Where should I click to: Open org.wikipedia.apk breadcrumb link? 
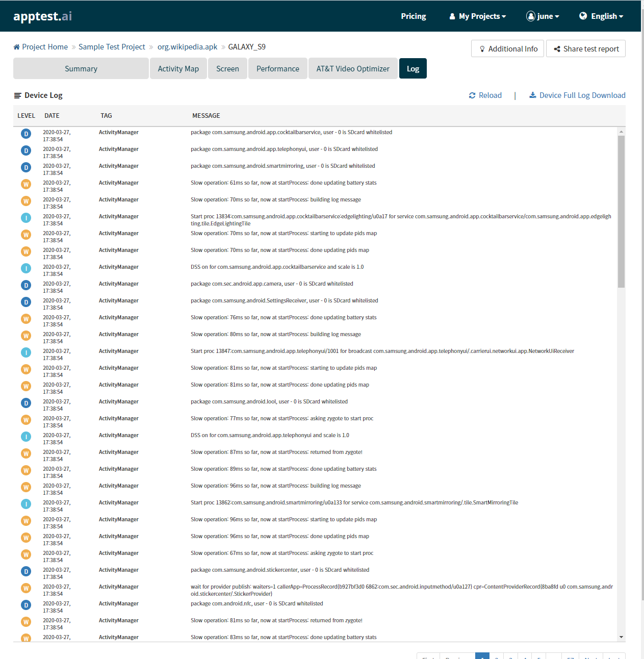pos(187,47)
